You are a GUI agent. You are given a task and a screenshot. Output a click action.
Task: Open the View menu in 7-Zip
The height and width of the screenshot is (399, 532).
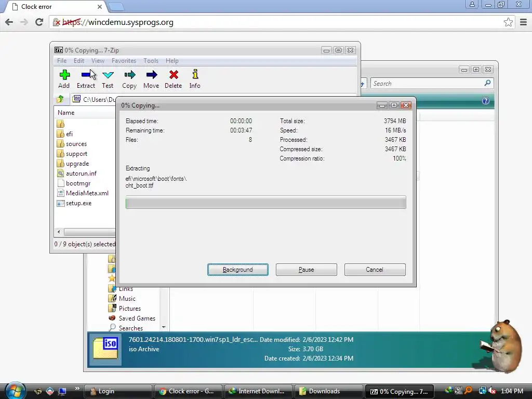pos(98,61)
